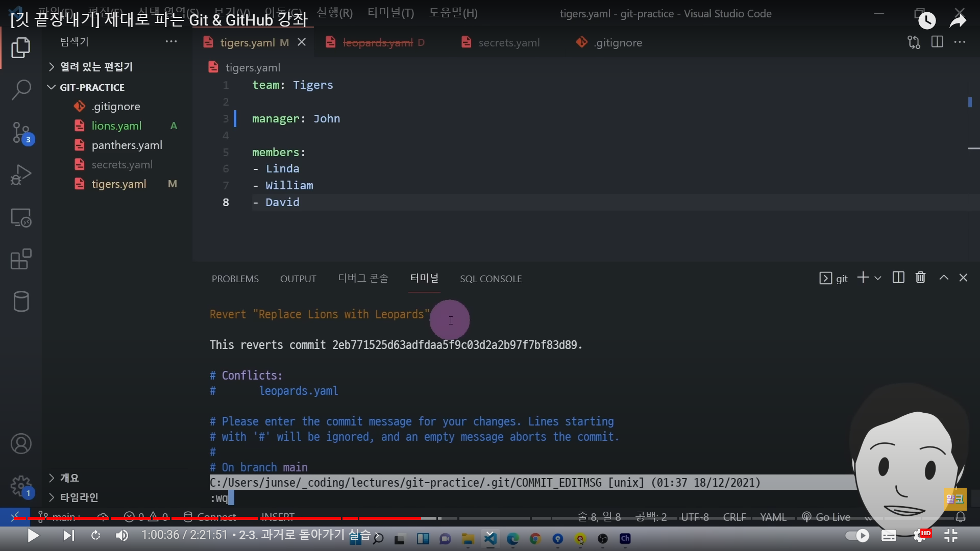
Task: Click the video title link
Action: point(159,20)
